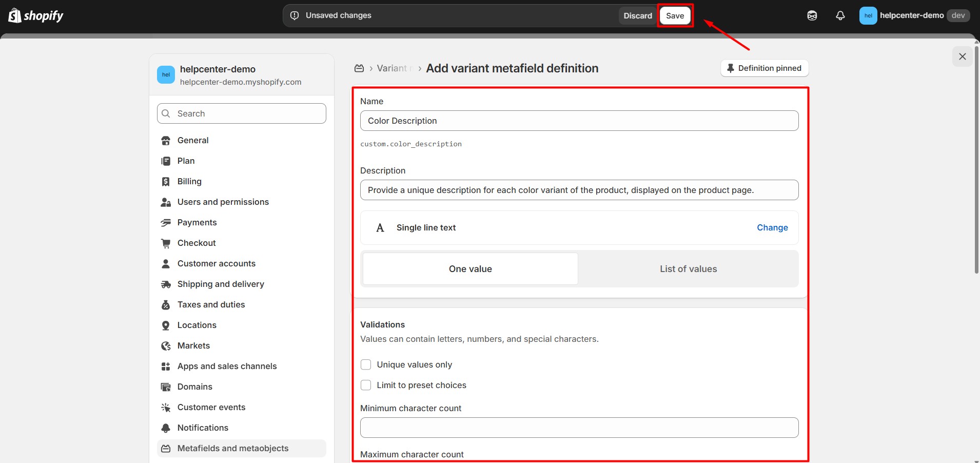
Task: Open the Sidekick assistant icon
Action: point(812,15)
